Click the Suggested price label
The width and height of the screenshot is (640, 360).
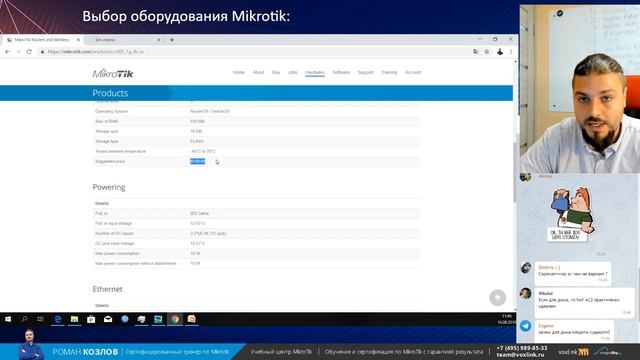coord(110,162)
